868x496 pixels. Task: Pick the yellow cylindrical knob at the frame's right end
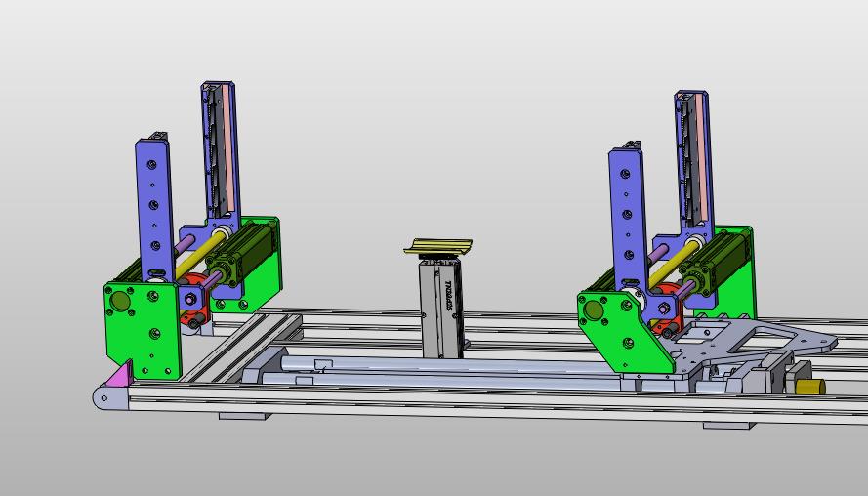tap(811, 386)
